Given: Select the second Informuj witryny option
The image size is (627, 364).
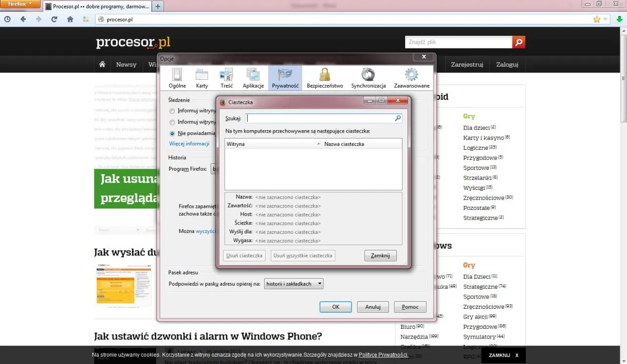Looking at the screenshot, I should 172,122.
